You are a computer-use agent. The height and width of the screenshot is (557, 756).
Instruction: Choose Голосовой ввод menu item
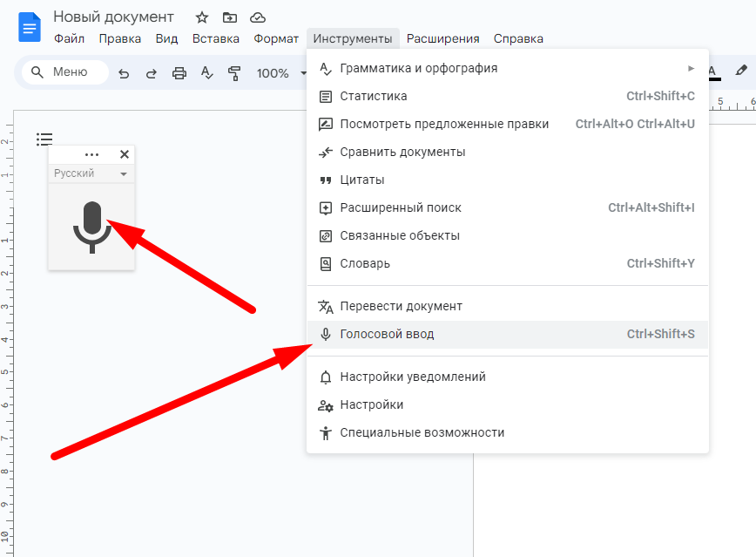coord(508,334)
